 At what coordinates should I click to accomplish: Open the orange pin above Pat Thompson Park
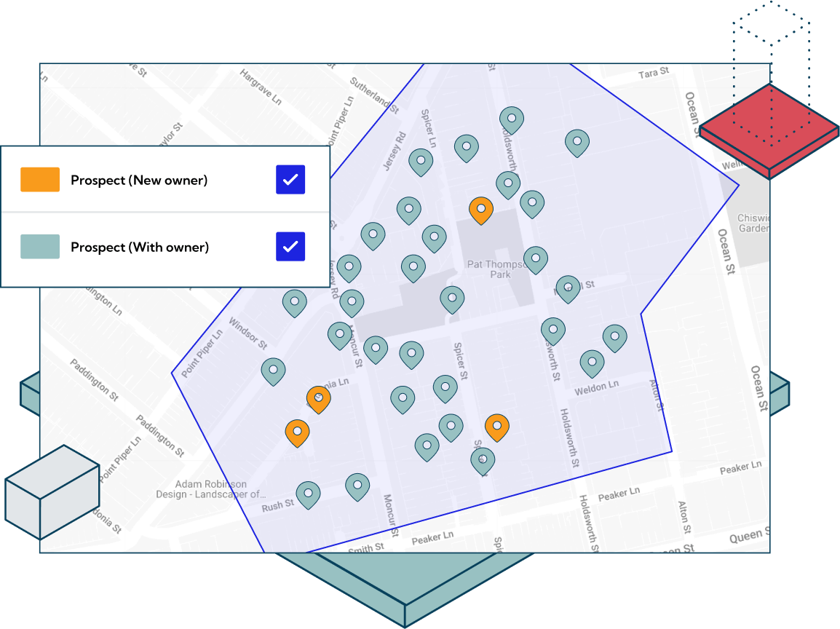coord(481,210)
